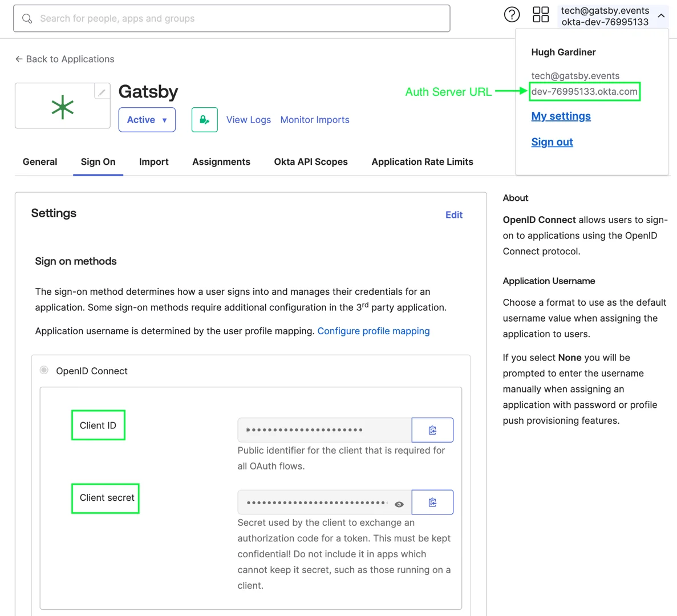This screenshot has height=616, width=677.
Task: Open My settings link
Action: (561, 116)
